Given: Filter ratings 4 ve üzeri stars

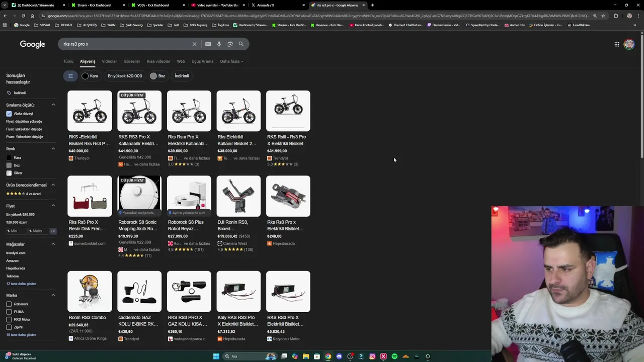Looking at the screenshot, I should (23, 194).
